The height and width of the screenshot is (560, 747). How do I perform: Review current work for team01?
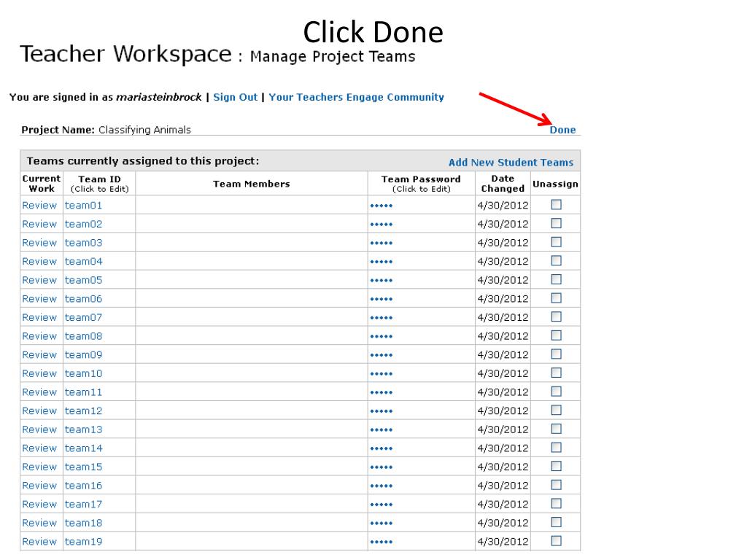tap(39, 205)
